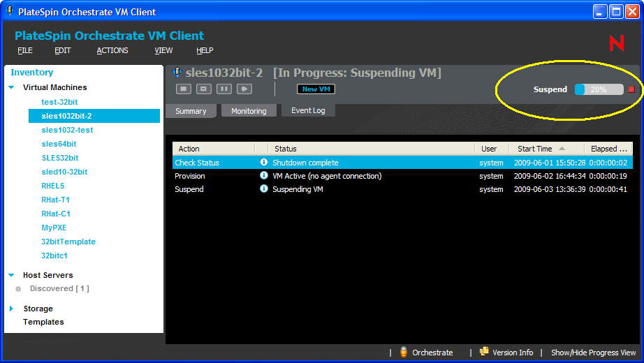Select sled10-32bit virtual machine
Image resolution: width=644 pixels, height=363 pixels.
click(64, 172)
